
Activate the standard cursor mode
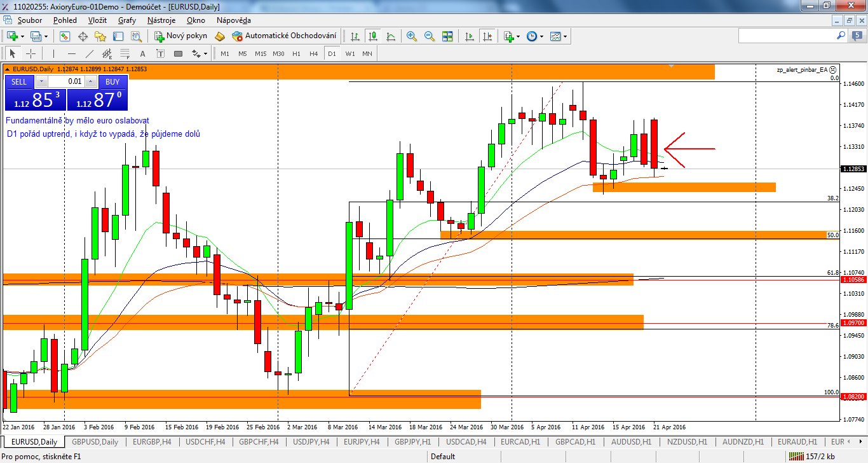click(13, 53)
